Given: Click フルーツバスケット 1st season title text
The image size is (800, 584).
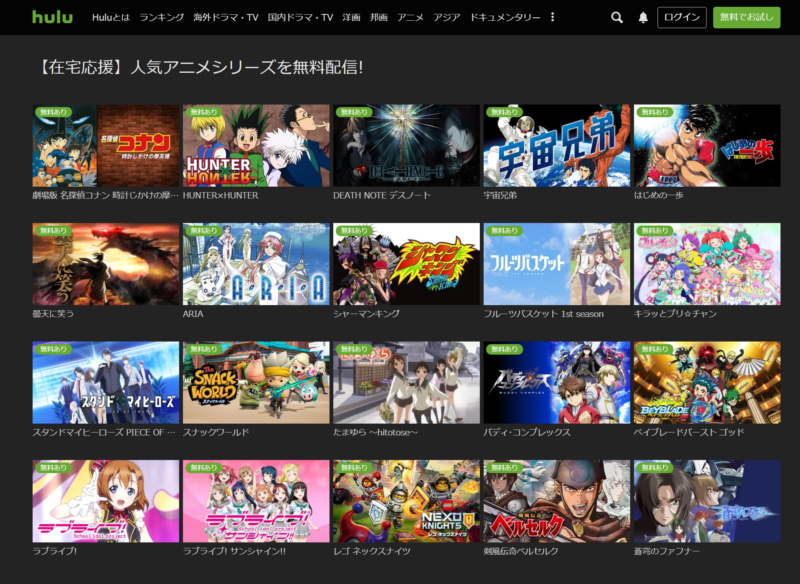Looking at the screenshot, I should tap(543, 314).
